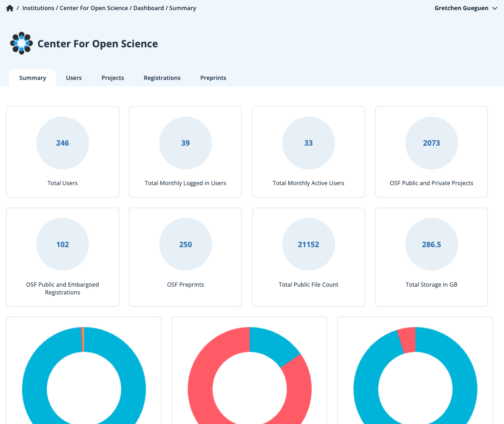Viewport: 504px width, 424px height.
Task: Go to the Registrations tab
Action: [x=162, y=78]
